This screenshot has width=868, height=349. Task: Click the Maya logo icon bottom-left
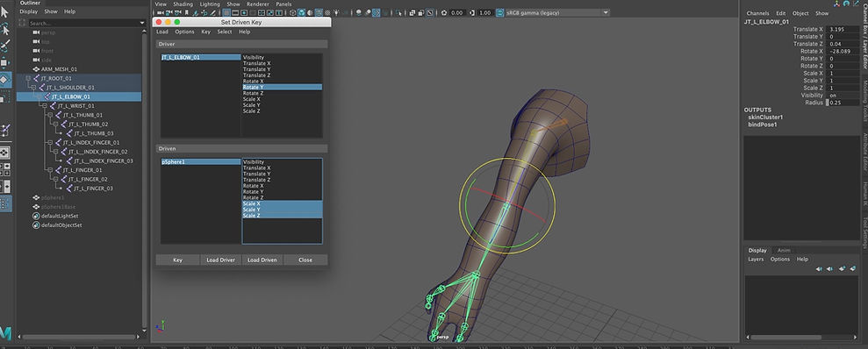pyautogui.click(x=5, y=333)
